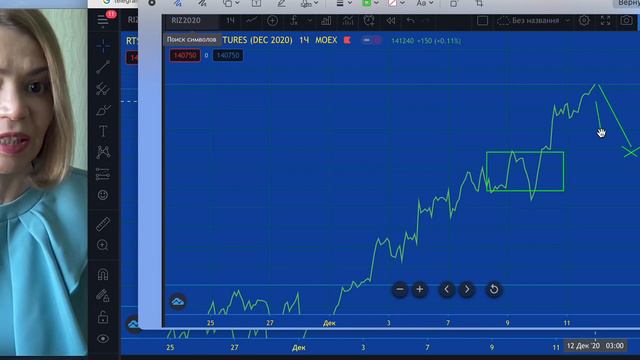Select the zoom-in magnifier tool in sidebar
This screenshot has height=360, width=640.
103,245
